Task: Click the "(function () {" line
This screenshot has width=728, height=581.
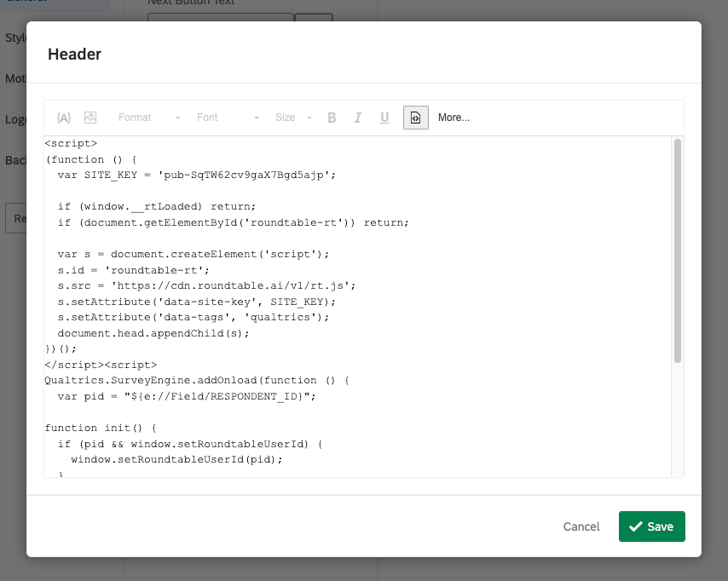Action: pos(91,159)
